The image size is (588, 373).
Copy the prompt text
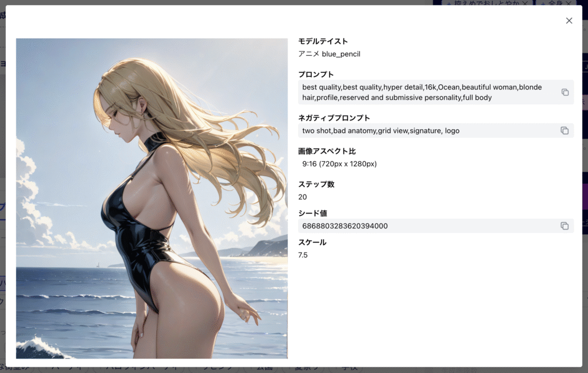pos(565,92)
